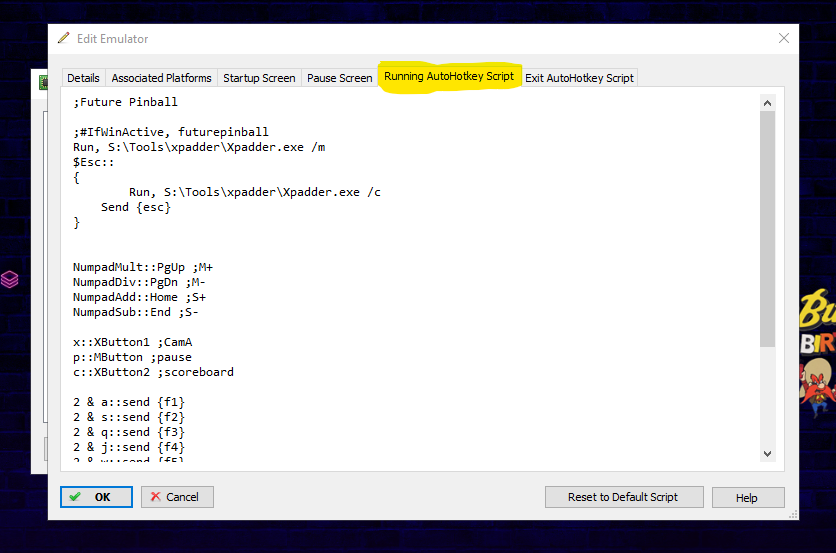Click the 'p::MButton ;pause' script line

tap(132, 357)
